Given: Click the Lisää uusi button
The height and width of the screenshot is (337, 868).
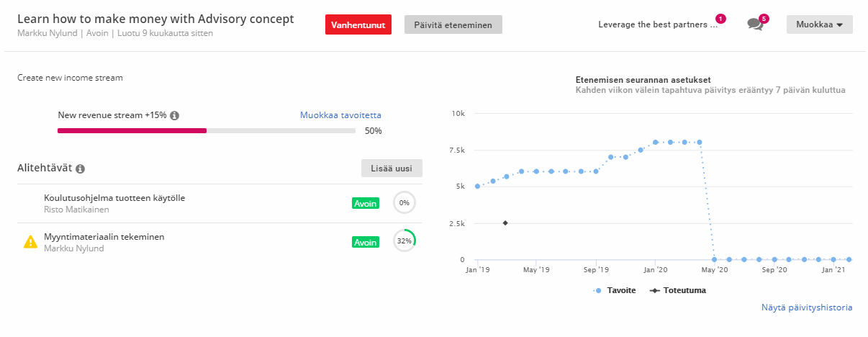Looking at the screenshot, I should pyautogui.click(x=392, y=168).
